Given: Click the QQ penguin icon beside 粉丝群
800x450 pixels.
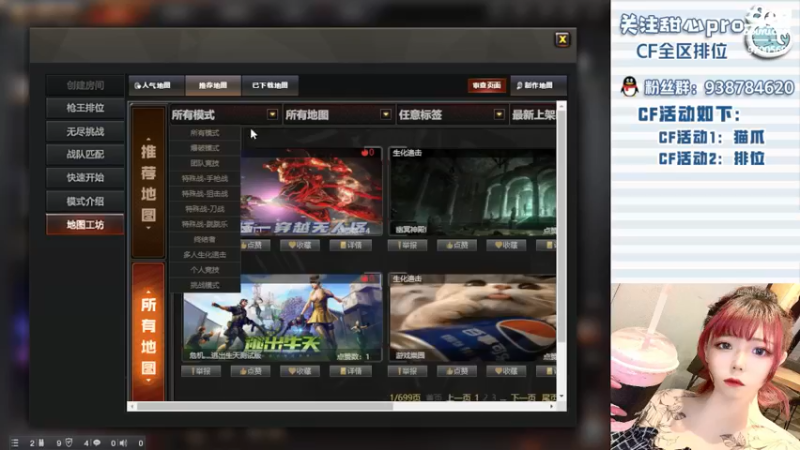Looking at the screenshot, I should pyautogui.click(x=630, y=87).
